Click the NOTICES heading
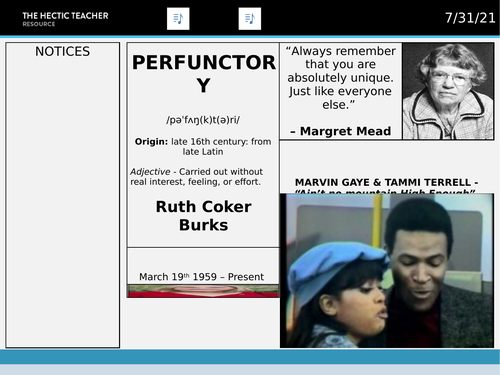This screenshot has width=500, height=375. click(x=63, y=51)
